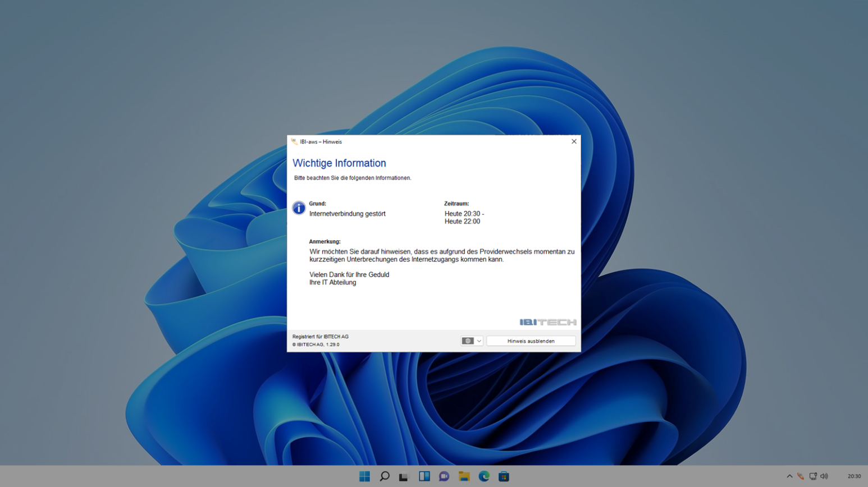Image resolution: width=868 pixels, height=487 pixels.
Task: Click the version text 1.29.0
Action: pyautogui.click(x=332, y=344)
